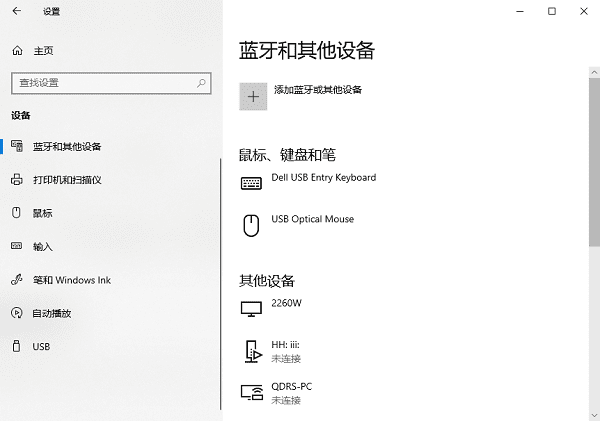Viewport: 600px width, 421px height.
Task: Click the search magnifier icon
Action: (201, 83)
